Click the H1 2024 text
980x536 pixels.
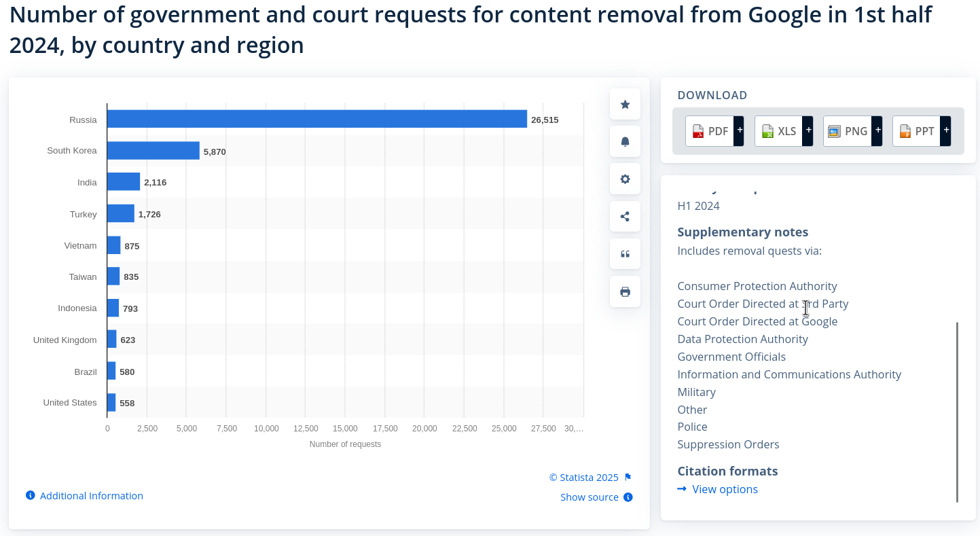tap(698, 206)
